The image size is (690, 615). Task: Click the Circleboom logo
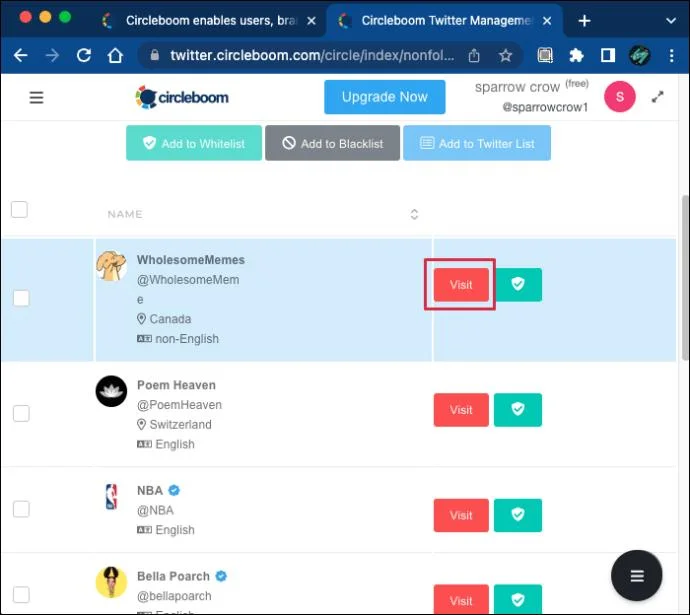point(182,97)
